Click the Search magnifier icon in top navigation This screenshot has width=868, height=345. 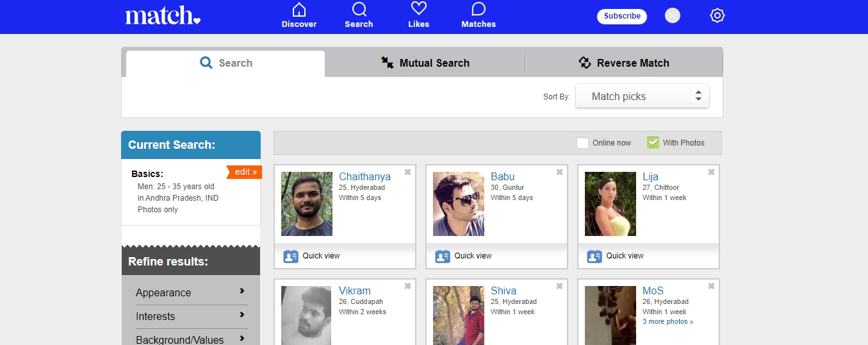pos(359,10)
